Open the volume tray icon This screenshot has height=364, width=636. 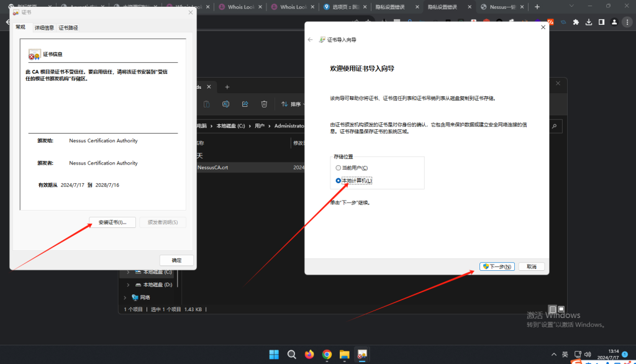[588, 355]
